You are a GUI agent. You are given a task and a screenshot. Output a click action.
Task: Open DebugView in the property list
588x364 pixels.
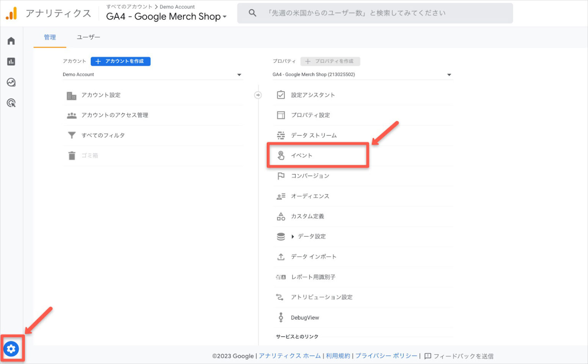pyautogui.click(x=305, y=317)
